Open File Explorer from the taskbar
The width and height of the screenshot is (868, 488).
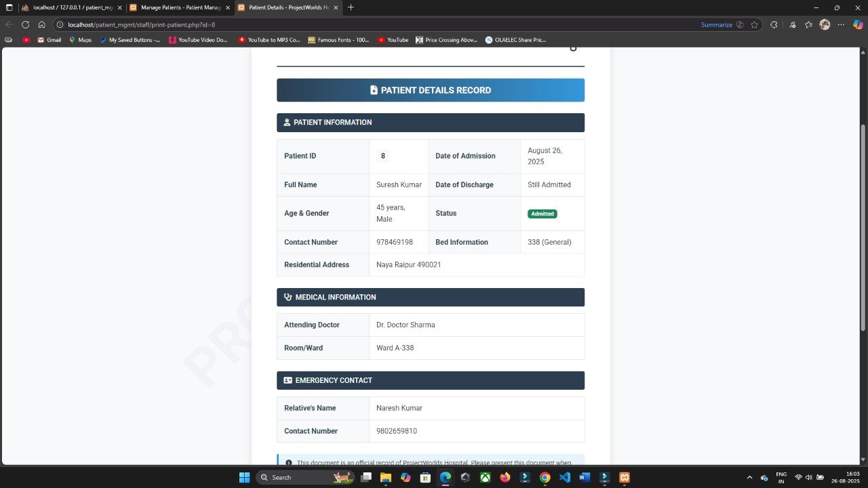(385, 477)
